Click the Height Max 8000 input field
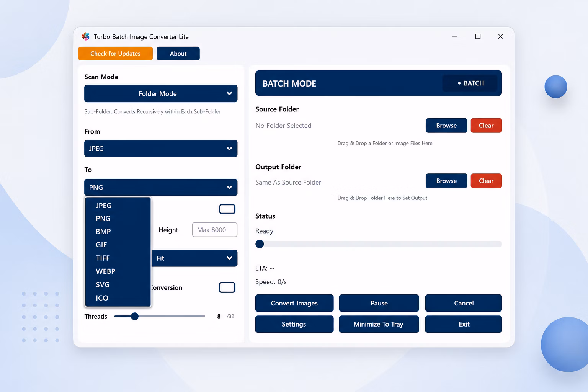The height and width of the screenshot is (392, 588). click(215, 230)
